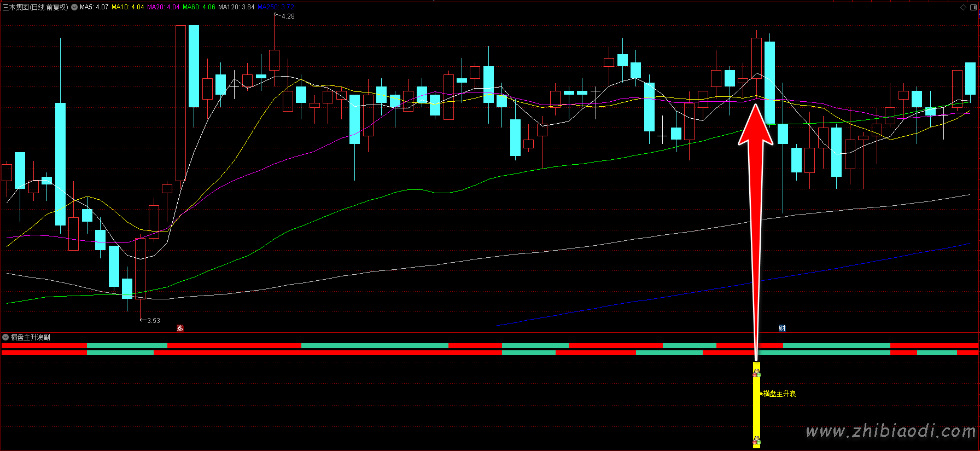Click the blue 财 marker icon
The height and width of the screenshot is (451, 980).
pos(782,328)
